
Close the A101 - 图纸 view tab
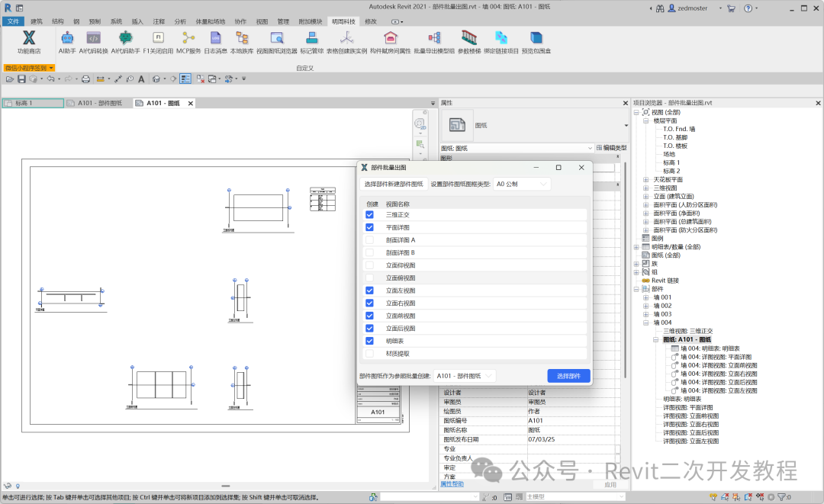[191, 103]
